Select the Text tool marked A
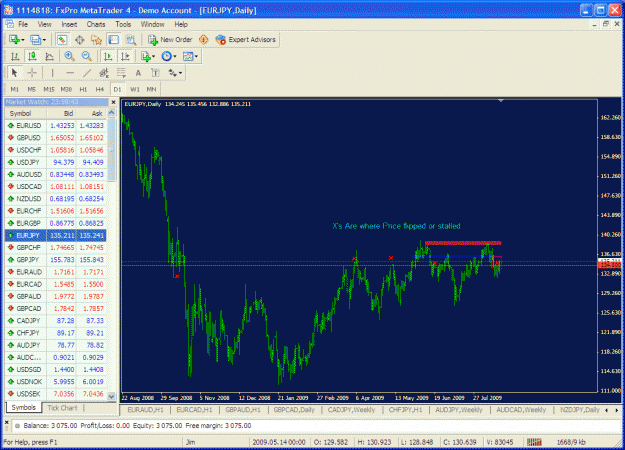625x450 pixels. (138, 73)
